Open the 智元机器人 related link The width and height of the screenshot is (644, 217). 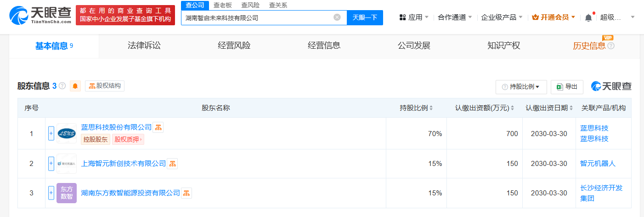coord(598,163)
